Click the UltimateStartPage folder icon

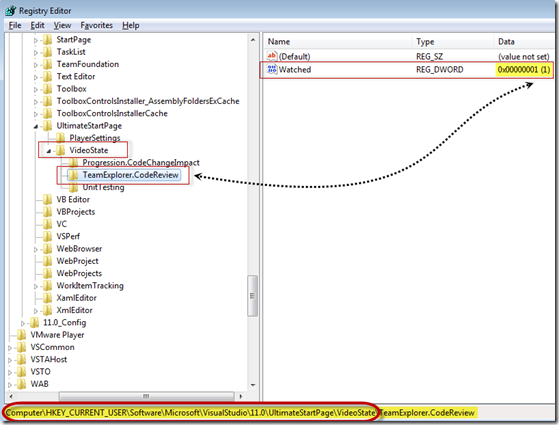[x=47, y=126]
